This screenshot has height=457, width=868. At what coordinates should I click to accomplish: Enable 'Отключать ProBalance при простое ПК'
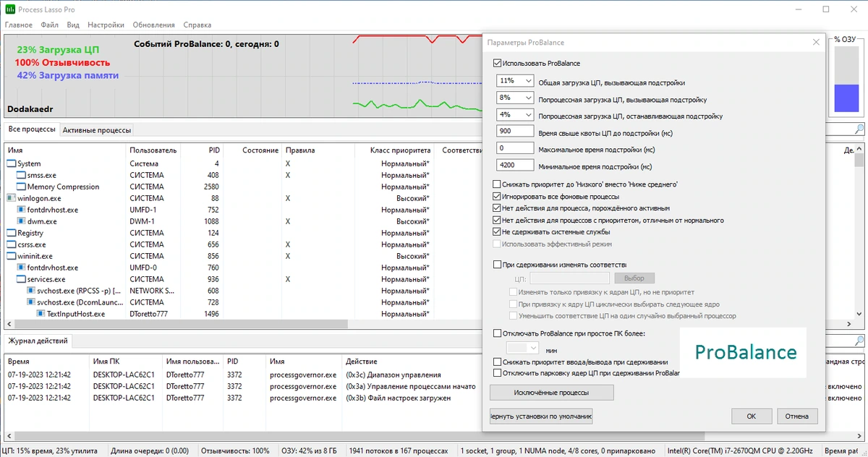tap(497, 333)
